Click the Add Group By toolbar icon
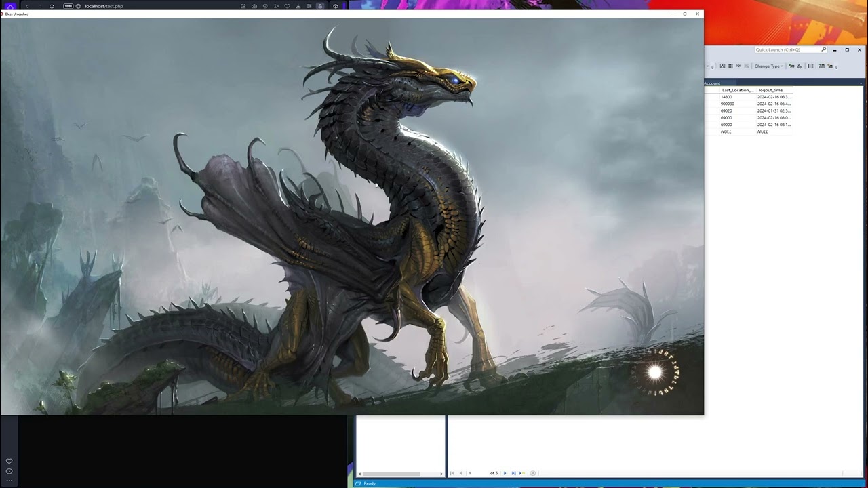The image size is (868, 488). click(811, 66)
